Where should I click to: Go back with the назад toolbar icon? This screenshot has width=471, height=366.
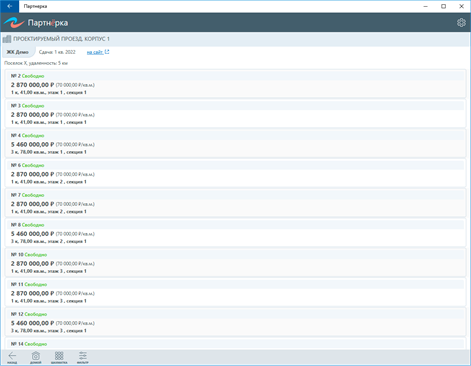(12, 357)
